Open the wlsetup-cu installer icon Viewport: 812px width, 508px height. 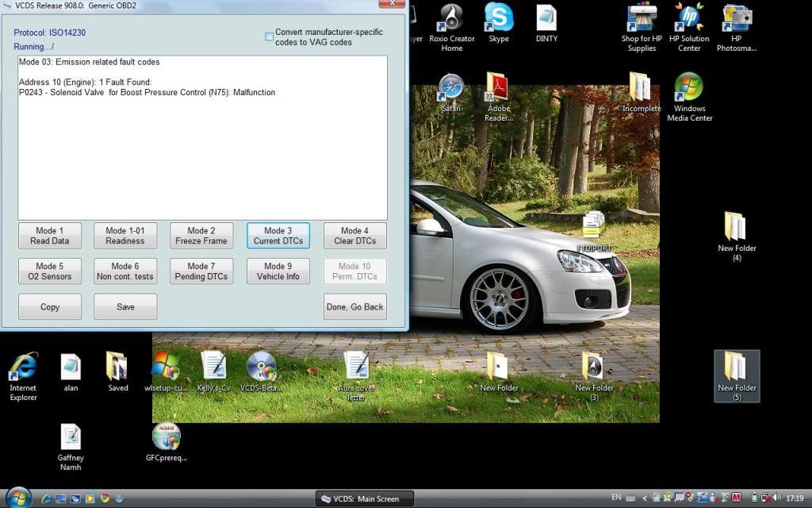166,371
